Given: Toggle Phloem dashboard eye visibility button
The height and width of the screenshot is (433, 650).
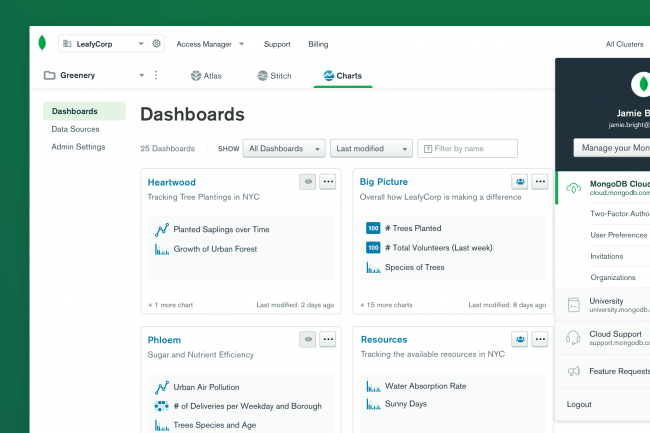Looking at the screenshot, I should pyautogui.click(x=308, y=339).
